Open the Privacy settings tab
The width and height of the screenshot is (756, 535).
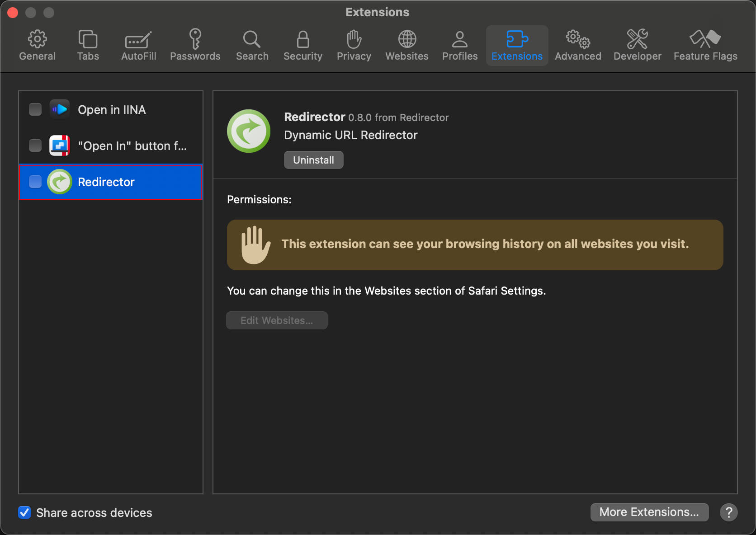(354, 46)
